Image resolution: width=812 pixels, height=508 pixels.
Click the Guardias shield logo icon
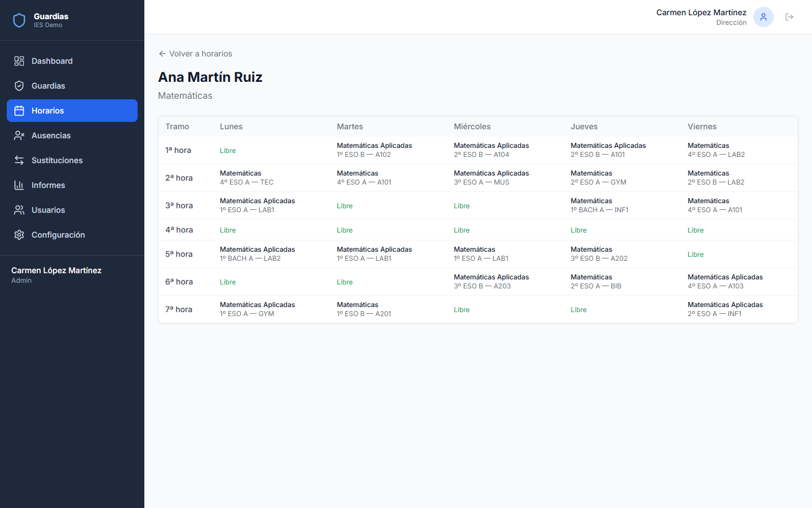point(19,20)
